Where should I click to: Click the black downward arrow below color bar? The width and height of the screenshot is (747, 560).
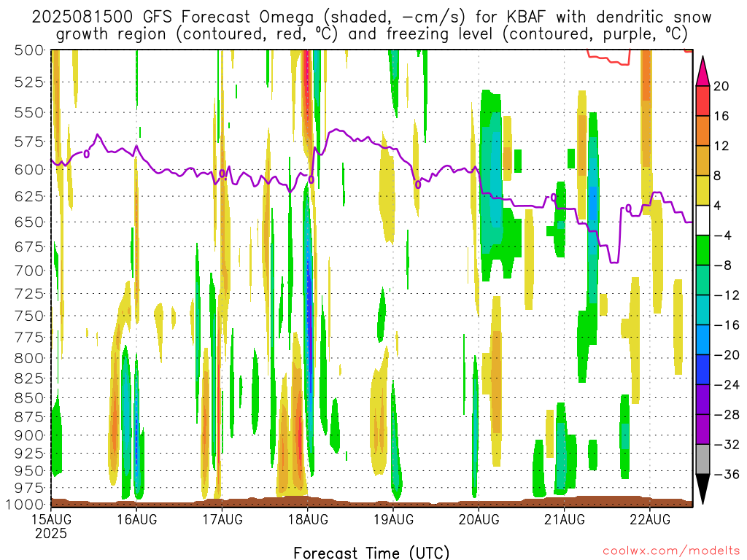point(703,489)
